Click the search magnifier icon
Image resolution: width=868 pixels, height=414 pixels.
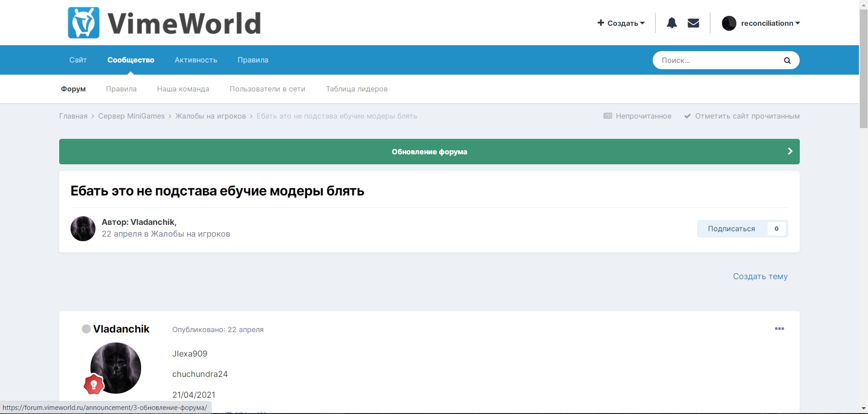(x=787, y=60)
